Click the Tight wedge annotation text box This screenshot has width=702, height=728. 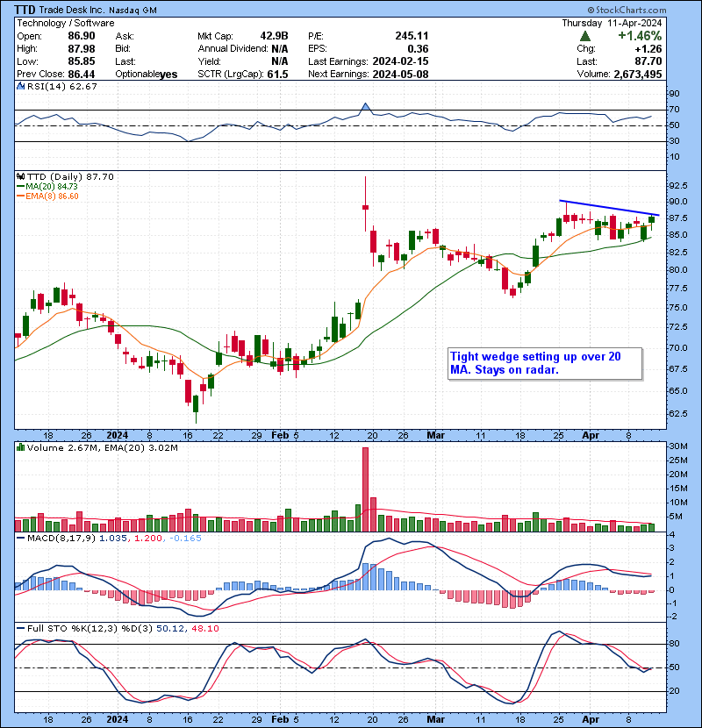[x=545, y=363]
